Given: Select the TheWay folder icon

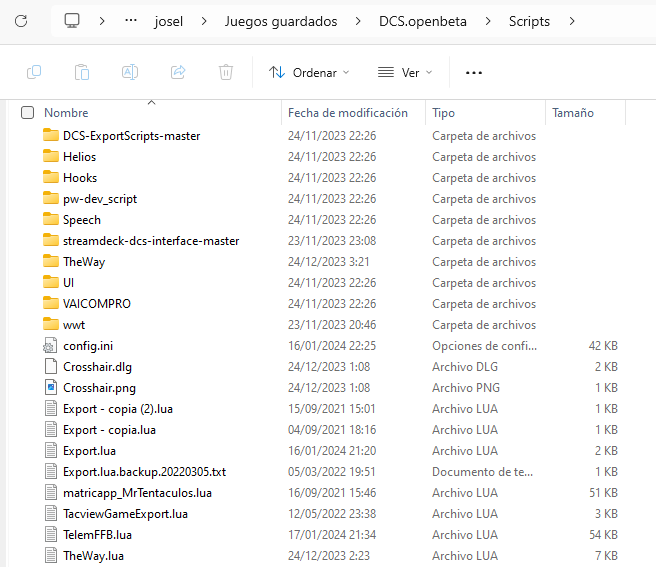Looking at the screenshot, I should [x=51, y=261].
